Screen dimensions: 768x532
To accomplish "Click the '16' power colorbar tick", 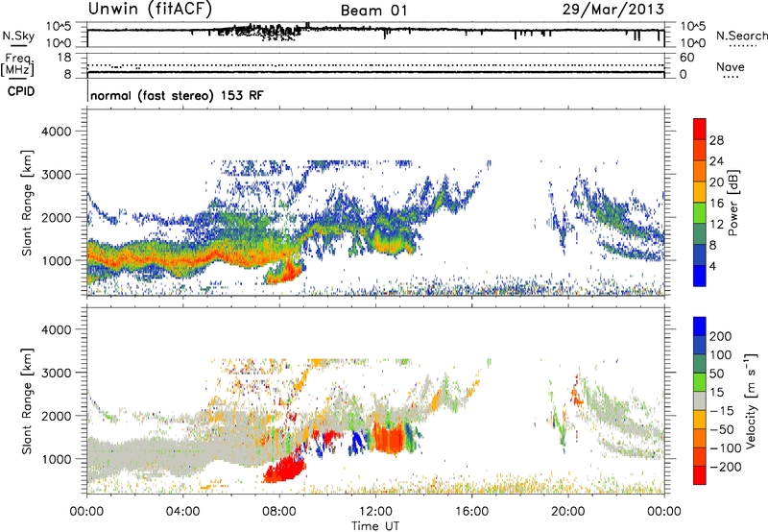I will [x=716, y=204].
